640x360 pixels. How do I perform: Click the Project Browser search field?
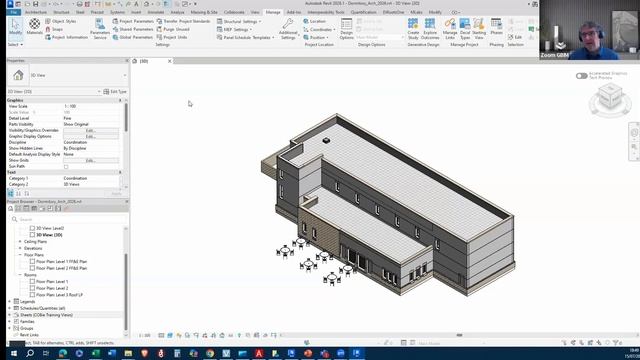67,219
